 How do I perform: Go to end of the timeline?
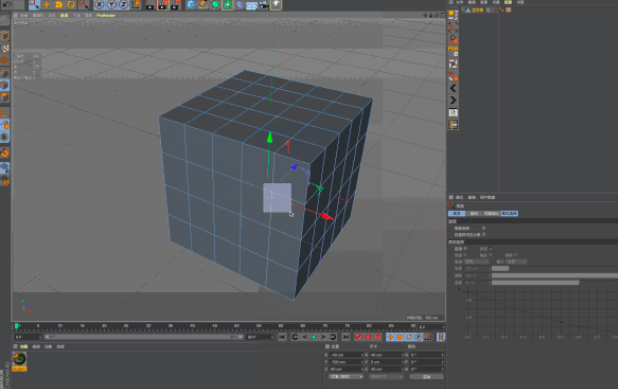346,337
